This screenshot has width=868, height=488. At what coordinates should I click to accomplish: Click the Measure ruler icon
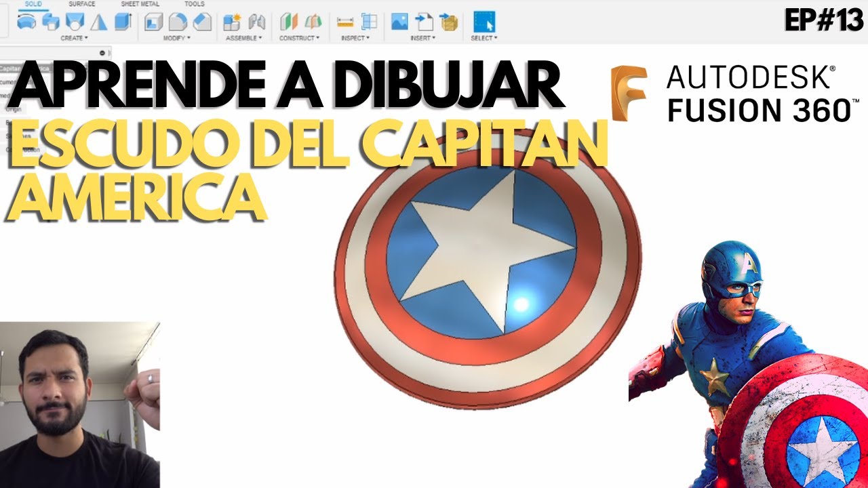tap(345, 22)
